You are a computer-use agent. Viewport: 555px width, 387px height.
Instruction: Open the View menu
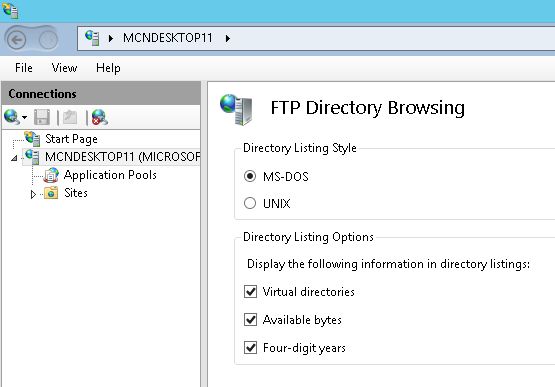[x=64, y=68]
